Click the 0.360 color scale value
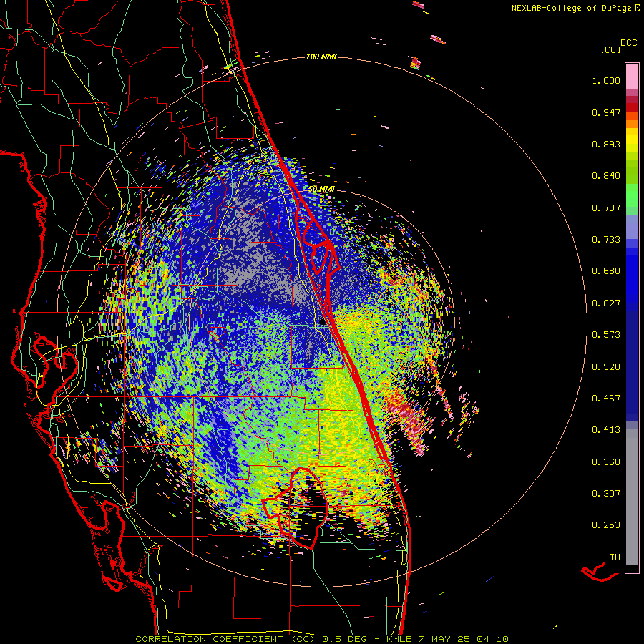 [x=606, y=462]
